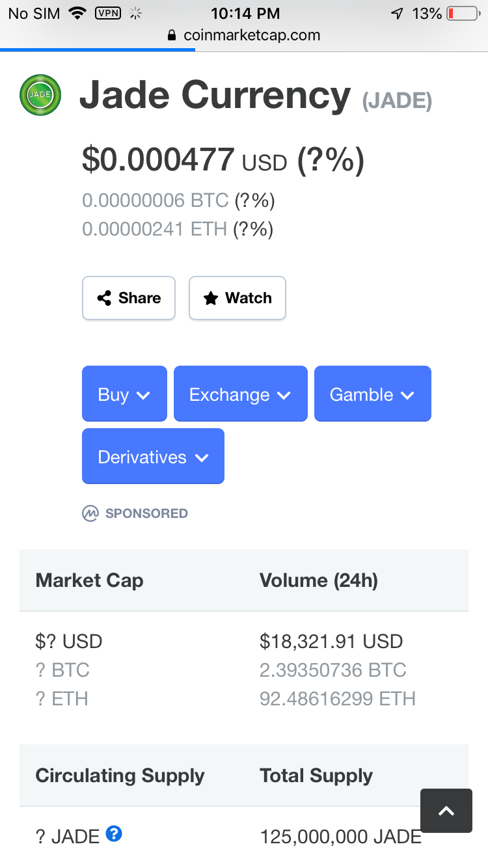
Task: Open the Buy dropdown
Action: (x=124, y=394)
